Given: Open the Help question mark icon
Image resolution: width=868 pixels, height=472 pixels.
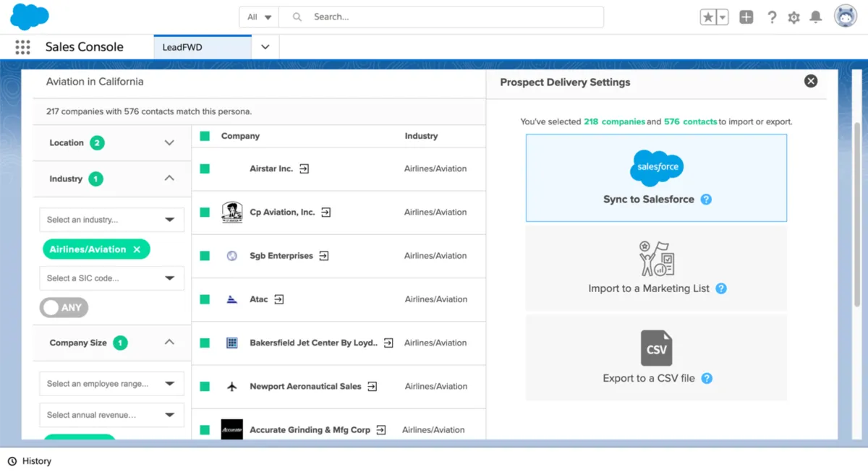Looking at the screenshot, I should pyautogui.click(x=772, y=17).
